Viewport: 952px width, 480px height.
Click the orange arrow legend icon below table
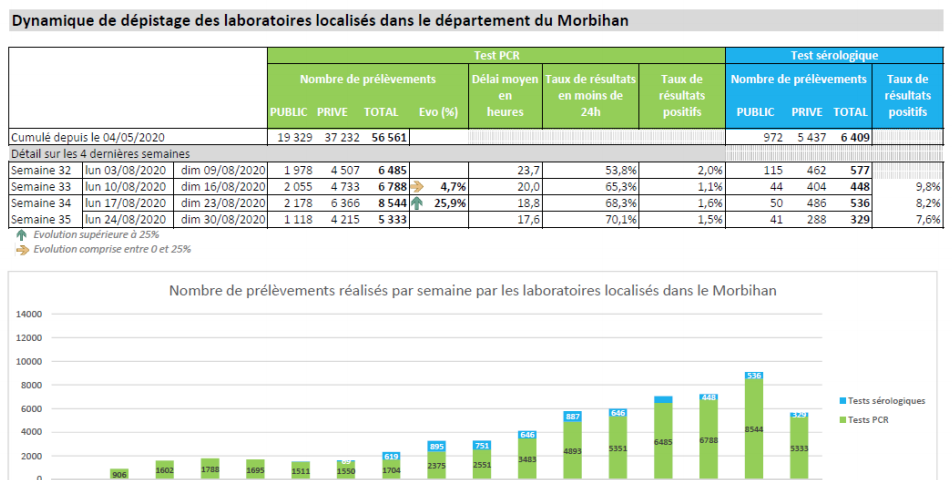[21, 249]
